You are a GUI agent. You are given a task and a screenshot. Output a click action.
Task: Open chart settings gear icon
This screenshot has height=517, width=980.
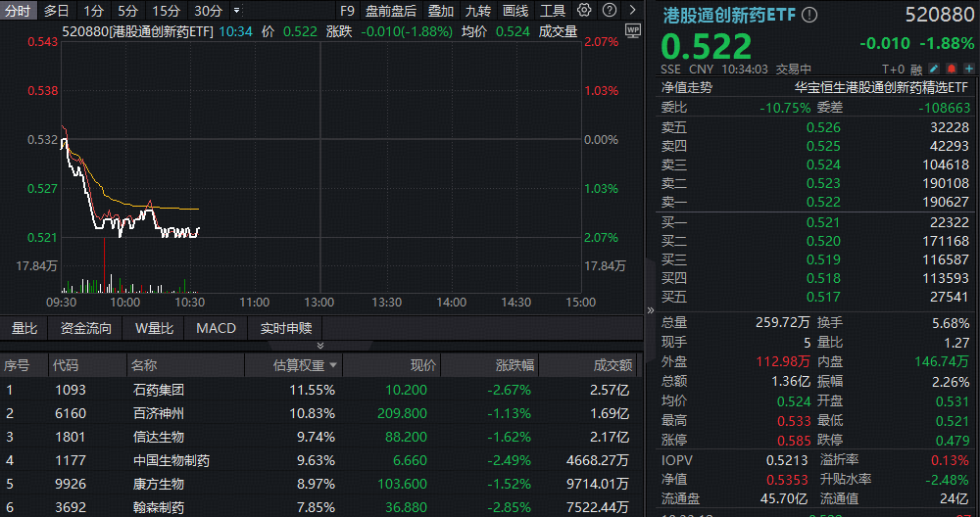click(x=585, y=11)
